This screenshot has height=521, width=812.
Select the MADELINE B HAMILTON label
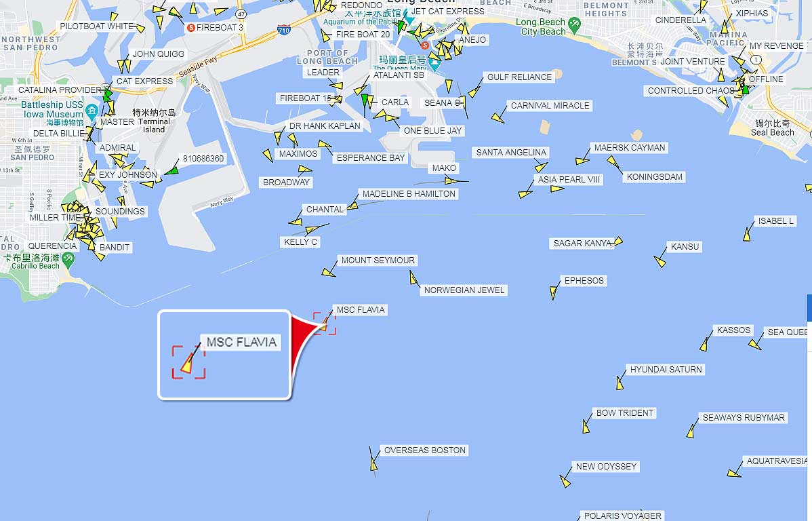409,194
